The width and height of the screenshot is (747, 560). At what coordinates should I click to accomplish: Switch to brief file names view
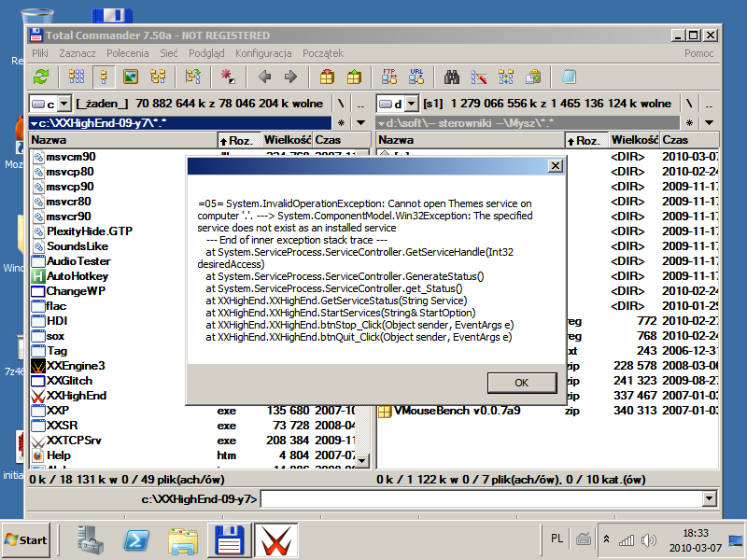77,77
